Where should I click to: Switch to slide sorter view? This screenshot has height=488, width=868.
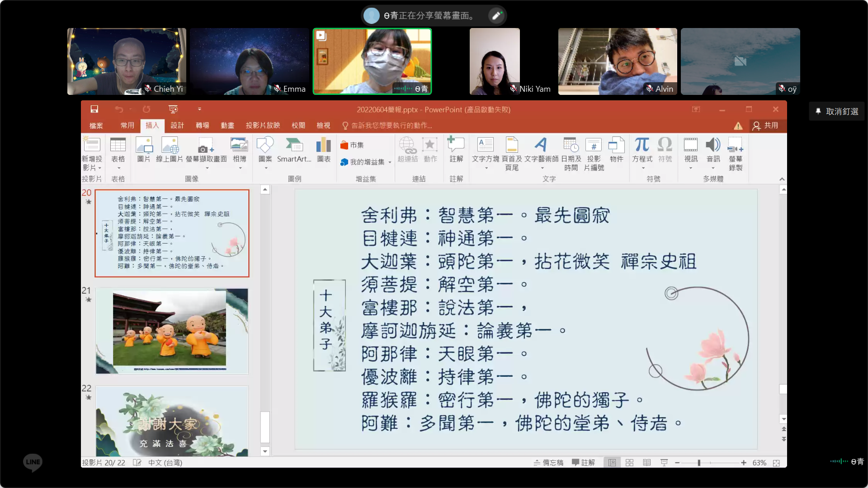[x=629, y=462]
